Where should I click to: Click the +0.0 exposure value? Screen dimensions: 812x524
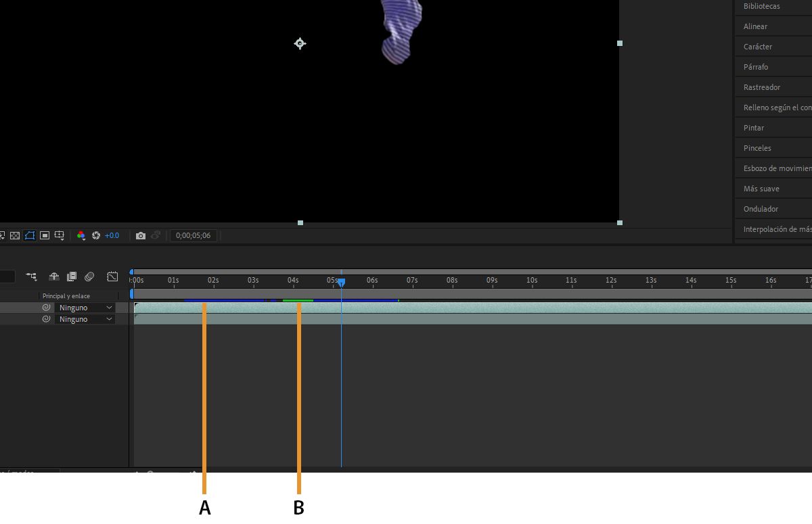tap(112, 235)
